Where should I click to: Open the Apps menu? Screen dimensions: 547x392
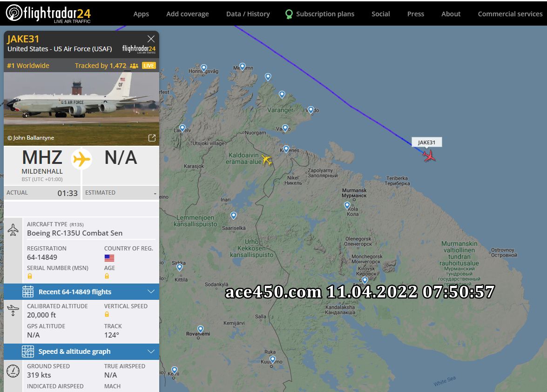pos(141,14)
